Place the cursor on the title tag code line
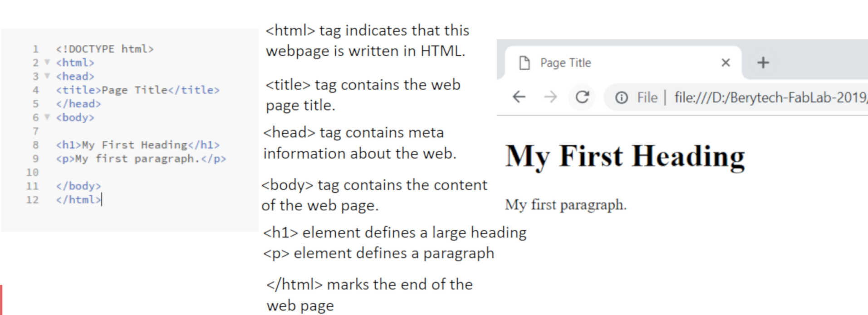 coord(137,90)
